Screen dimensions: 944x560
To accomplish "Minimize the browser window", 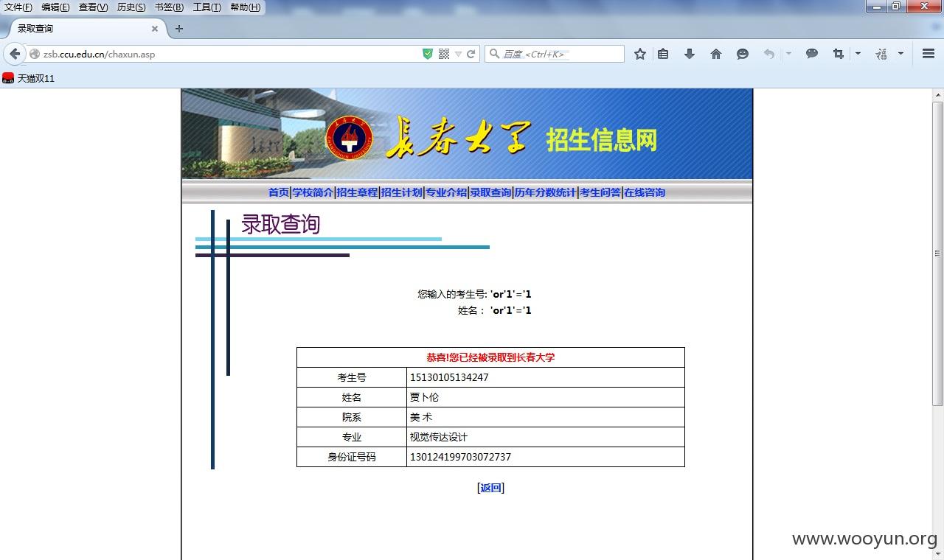I will (x=876, y=7).
